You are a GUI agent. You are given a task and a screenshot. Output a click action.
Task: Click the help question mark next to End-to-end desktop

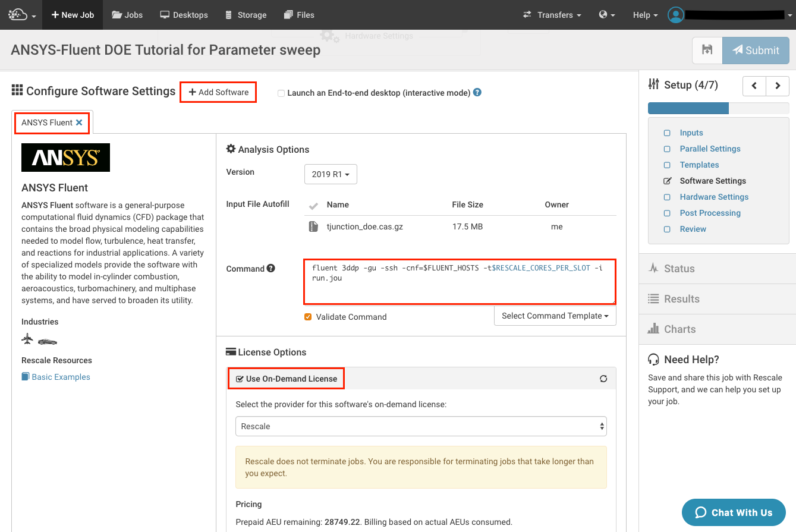477,93
